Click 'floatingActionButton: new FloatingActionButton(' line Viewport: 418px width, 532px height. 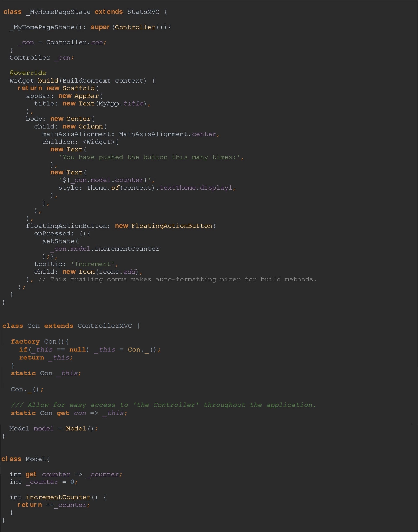coord(121,226)
